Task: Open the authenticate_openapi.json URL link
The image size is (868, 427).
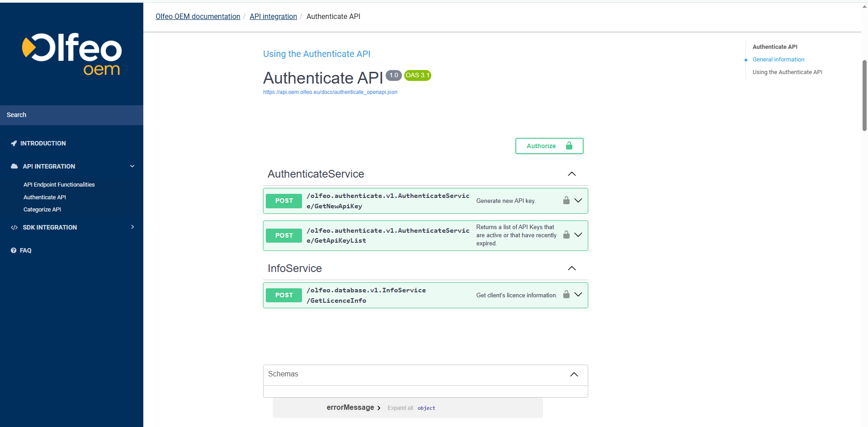Action: (x=330, y=92)
